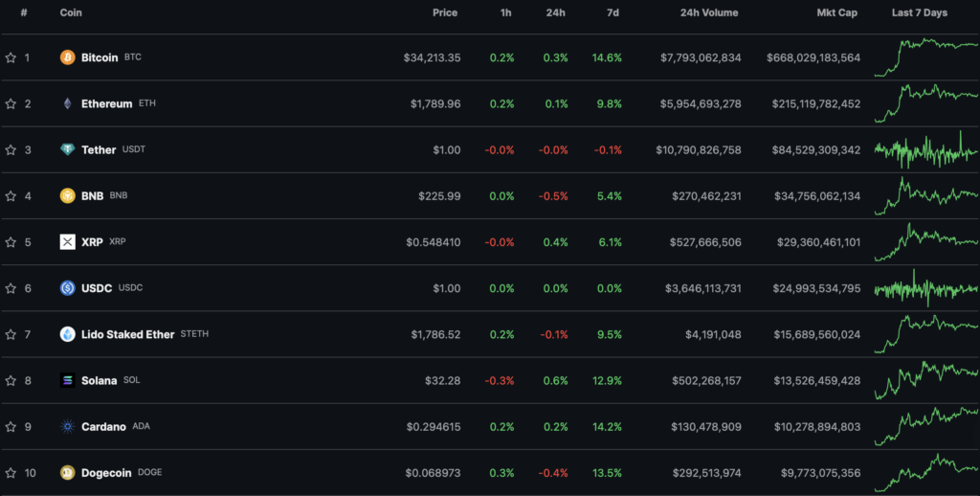The image size is (980, 496).
Task: Open Tether's 7-day sparkline chart
Action: (x=924, y=149)
